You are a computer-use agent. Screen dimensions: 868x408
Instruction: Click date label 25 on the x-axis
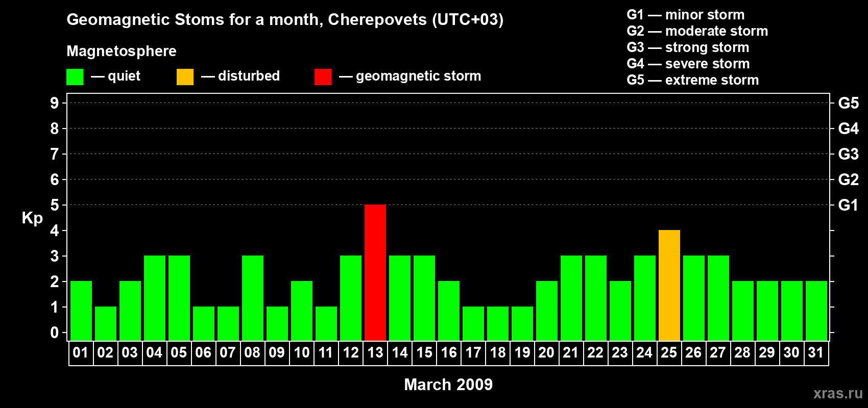pos(669,353)
